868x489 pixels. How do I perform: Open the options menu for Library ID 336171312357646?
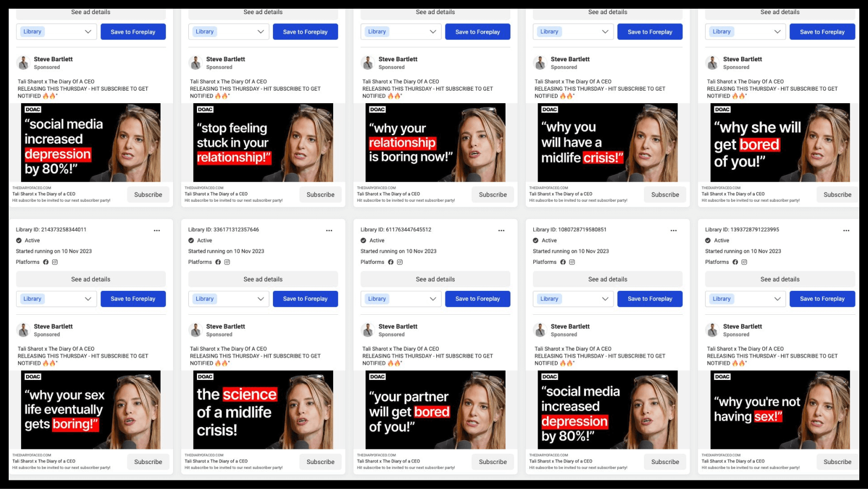pyautogui.click(x=329, y=231)
